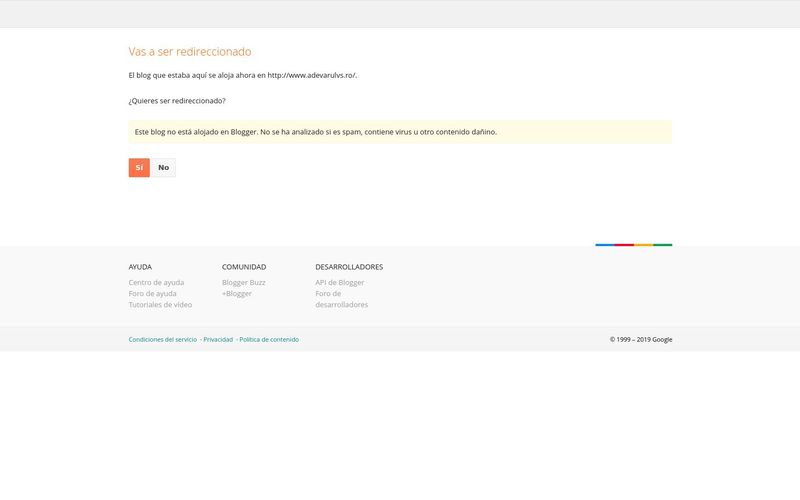This screenshot has width=800, height=500.
Task: Click the © 1999 – 2019 Google text
Action: [x=641, y=339]
